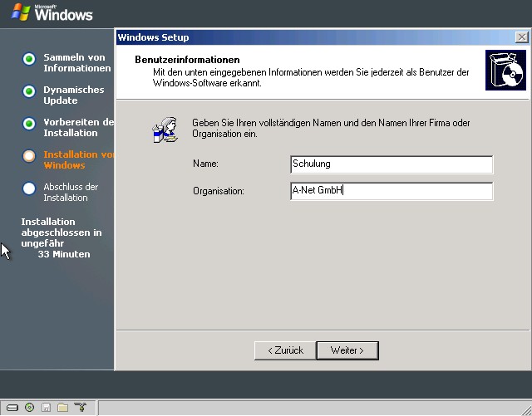Click the Benutzerinformationen heading

187,60
